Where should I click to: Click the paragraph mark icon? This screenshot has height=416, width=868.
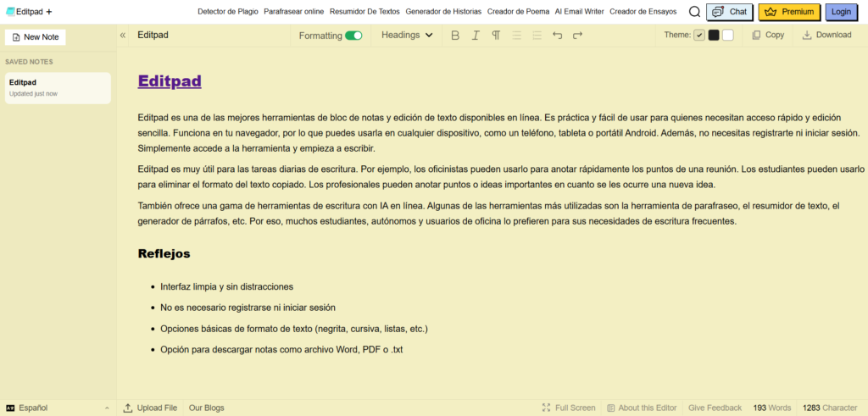click(x=496, y=36)
